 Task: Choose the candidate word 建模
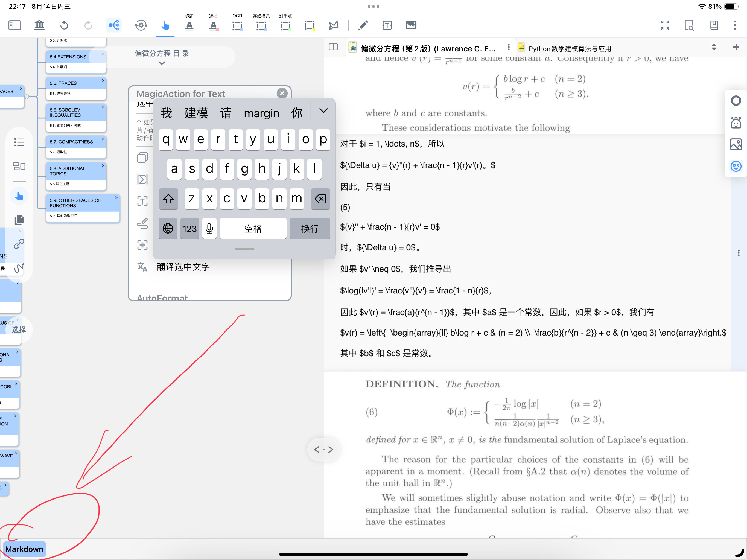(196, 113)
